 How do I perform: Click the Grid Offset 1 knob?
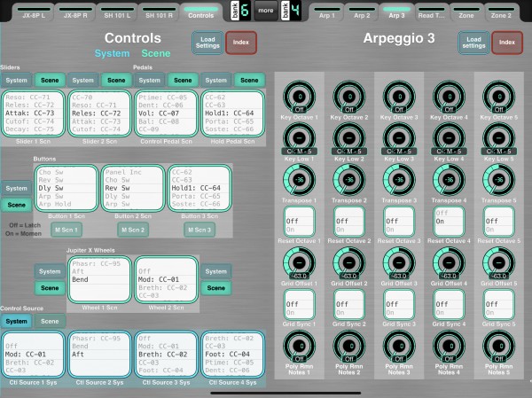(300, 263)
